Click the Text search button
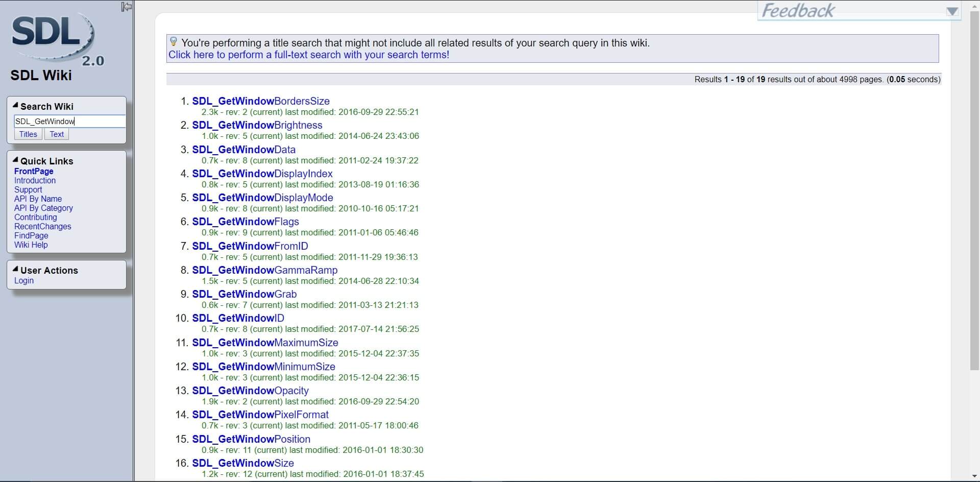The image size is (980, 482). pyautogui.click(x=57, y=134)
